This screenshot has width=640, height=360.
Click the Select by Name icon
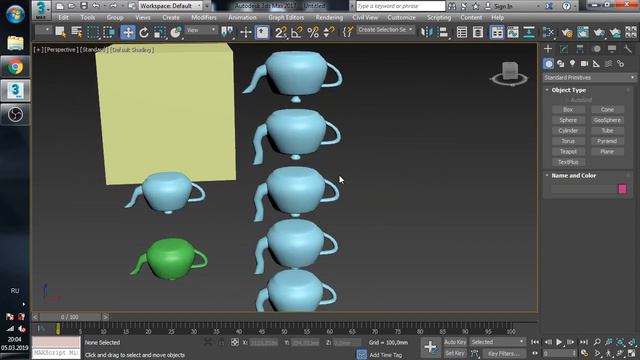(x=77, y=32)
